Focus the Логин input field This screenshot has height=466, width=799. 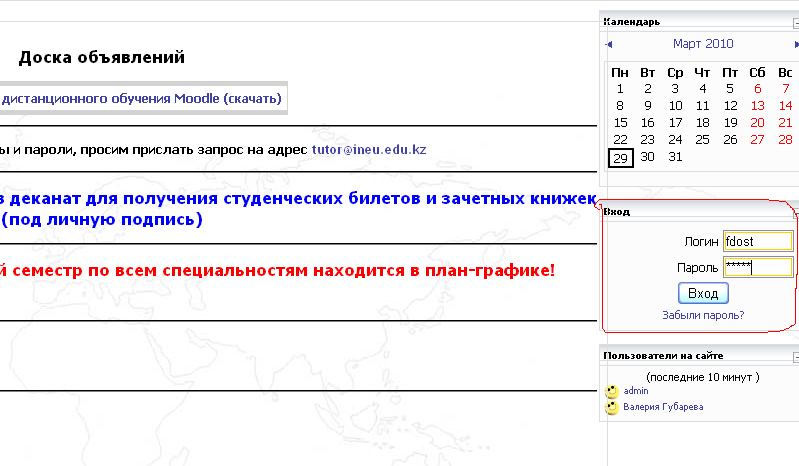point(758,241)
